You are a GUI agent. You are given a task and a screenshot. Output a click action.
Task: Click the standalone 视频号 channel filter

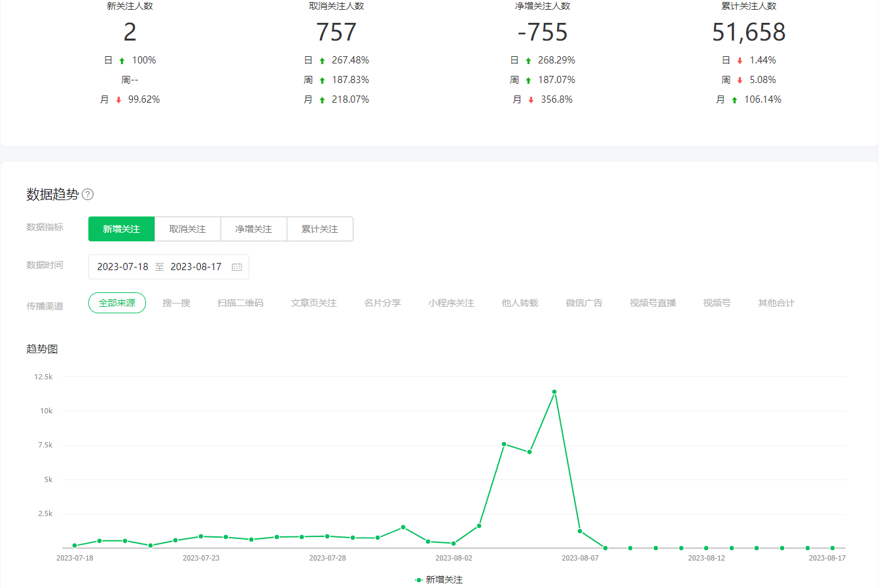coord(717,303)
